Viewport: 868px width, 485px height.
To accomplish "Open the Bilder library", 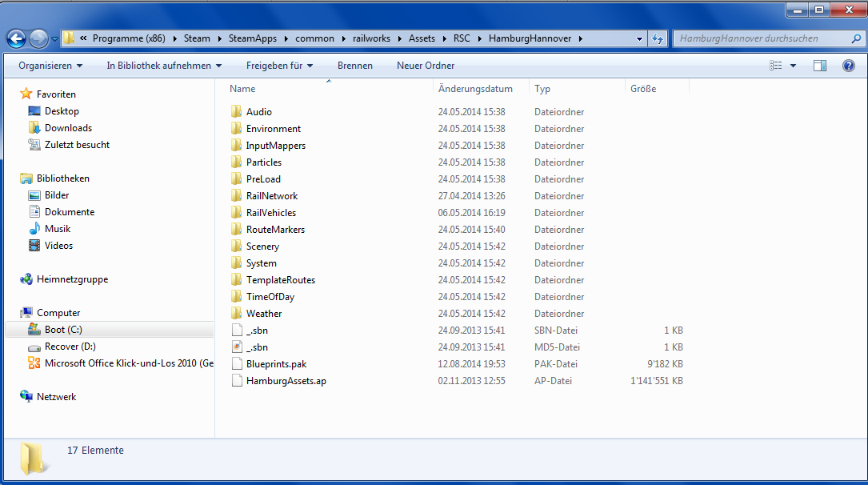I will click(57, 195).
